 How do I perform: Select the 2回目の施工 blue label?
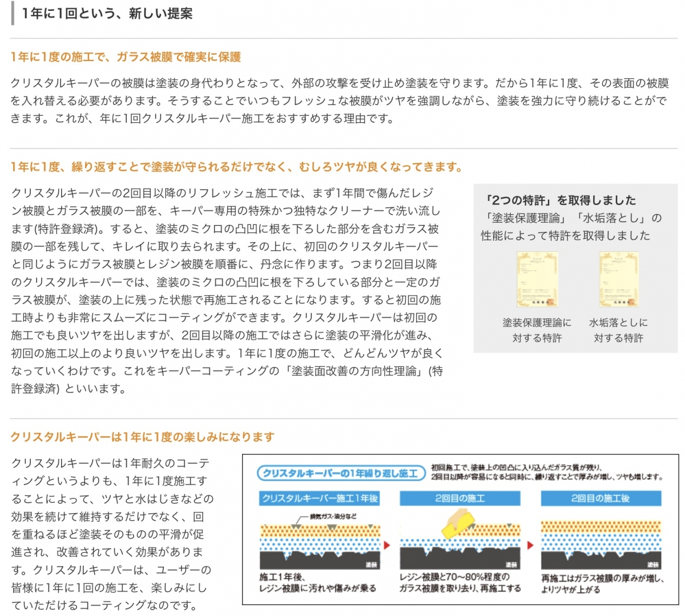tap(460, 498)
